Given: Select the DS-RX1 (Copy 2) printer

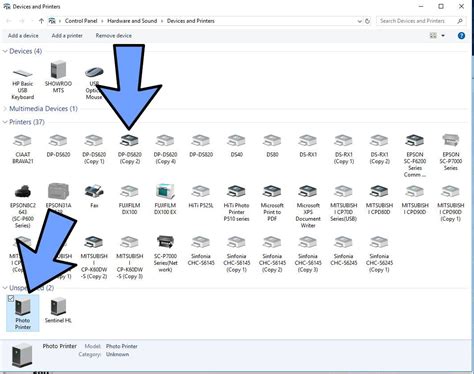Looking at the screenshot, I should point(379,149).
